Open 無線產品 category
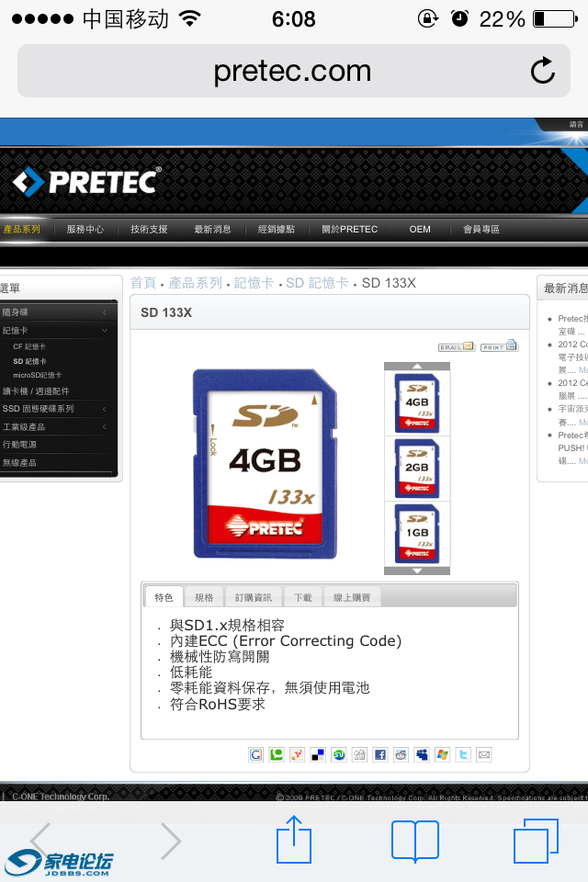The image size is (588, 882). pyautogui.click(x=19, y=462)
